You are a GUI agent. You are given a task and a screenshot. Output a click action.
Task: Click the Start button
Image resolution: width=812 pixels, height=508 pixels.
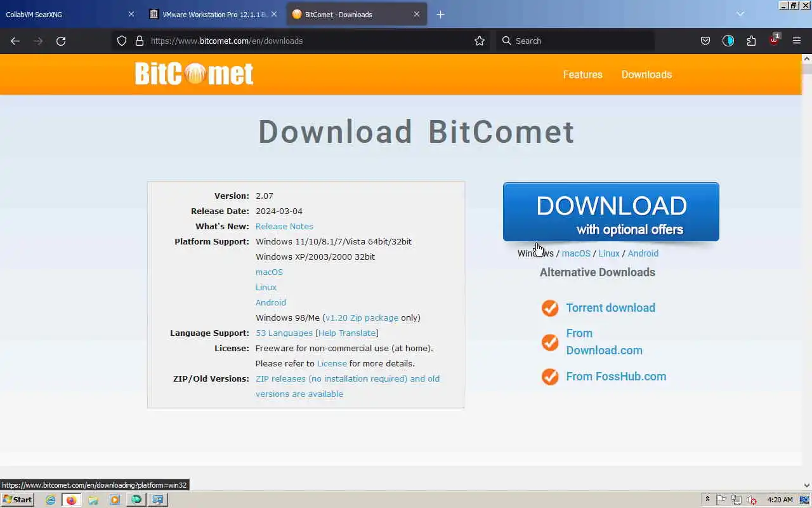(x=17, y=500)
